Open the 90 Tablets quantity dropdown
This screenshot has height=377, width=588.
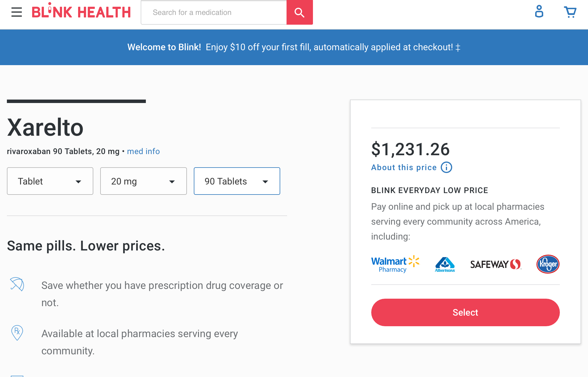(237, 181)
